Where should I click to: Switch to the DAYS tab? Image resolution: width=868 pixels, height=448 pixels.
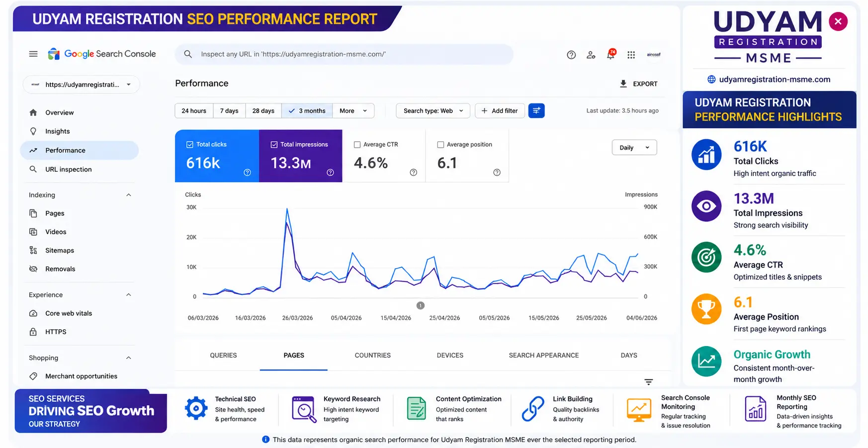click(629, 355)
